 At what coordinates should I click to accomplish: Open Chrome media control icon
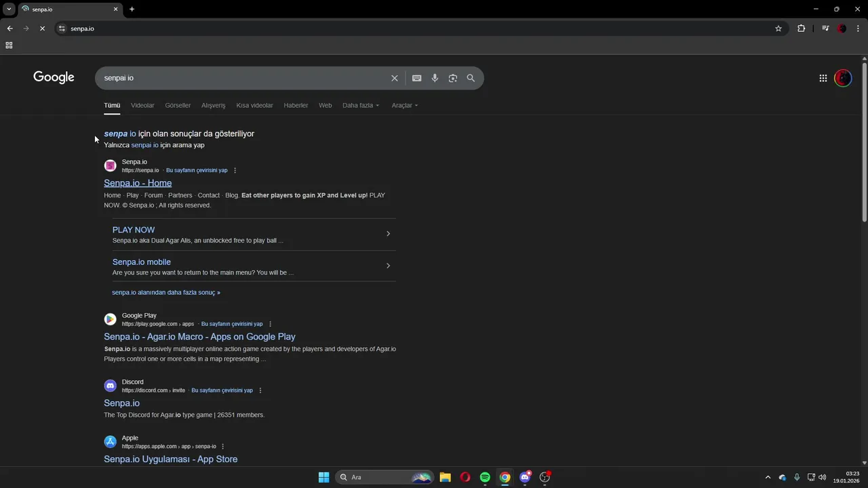coord(825,28)
